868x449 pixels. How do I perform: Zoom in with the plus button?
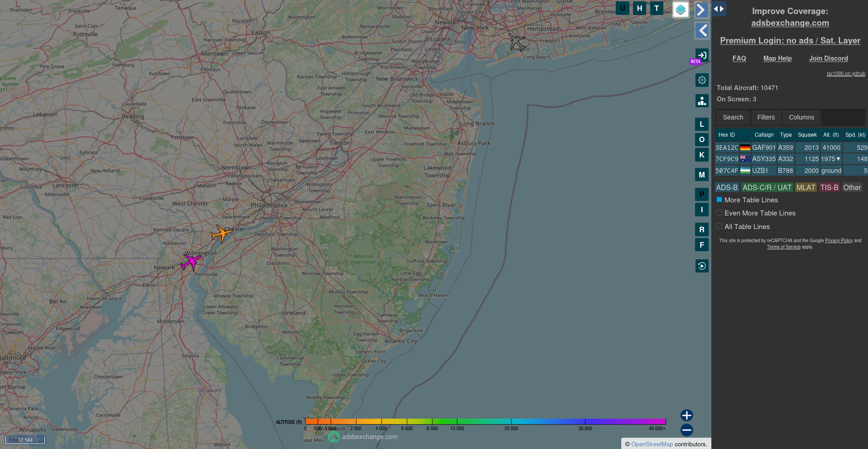[687, 415]
